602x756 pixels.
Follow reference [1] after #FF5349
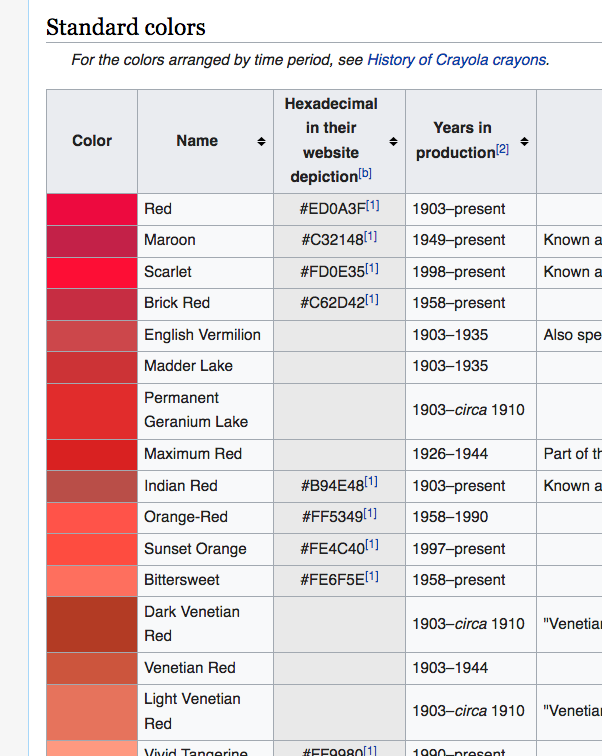point(370,514)
